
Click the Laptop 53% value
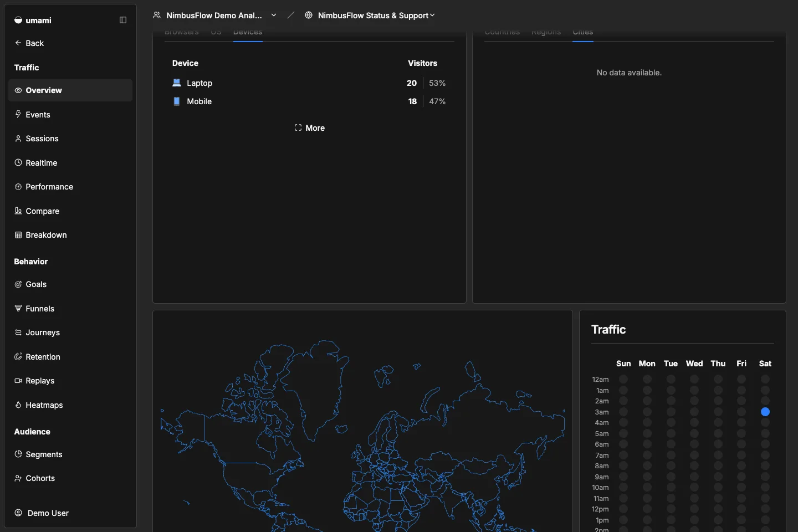click(x=437, y=83)
